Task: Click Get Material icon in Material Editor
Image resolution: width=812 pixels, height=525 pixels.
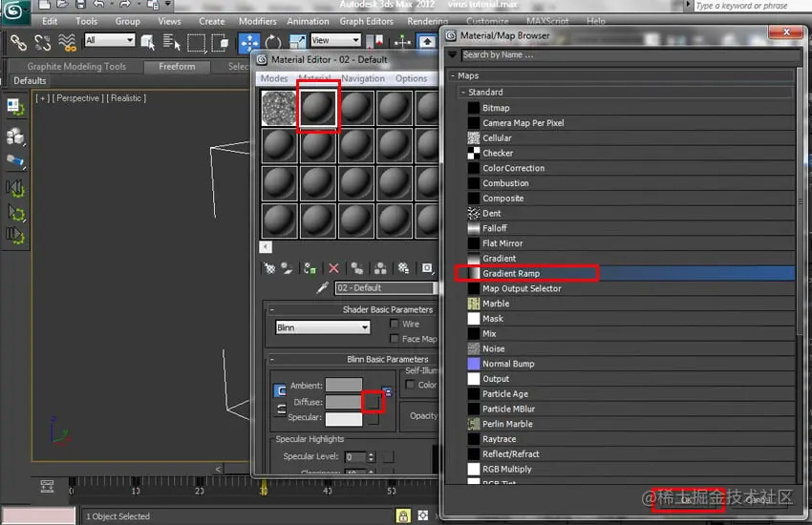Action: pos(269,268)
